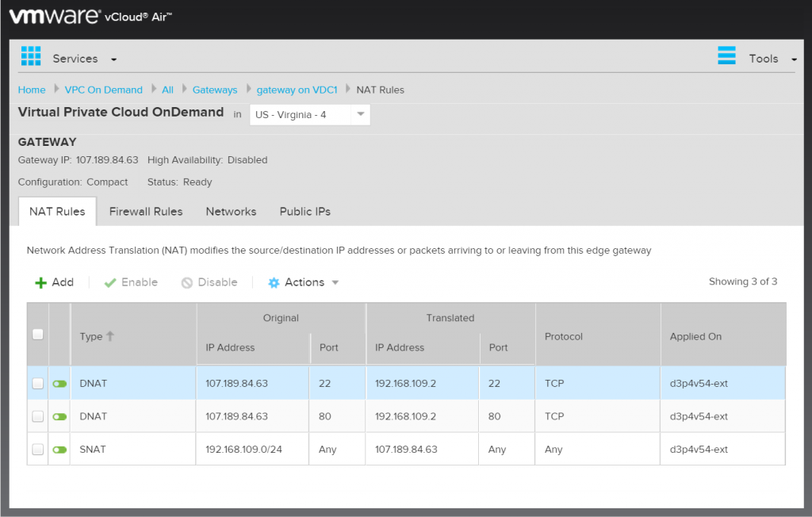Click the Type column sort arrow
The height and width of the screenshot is (517, 812).
(109, 336)
